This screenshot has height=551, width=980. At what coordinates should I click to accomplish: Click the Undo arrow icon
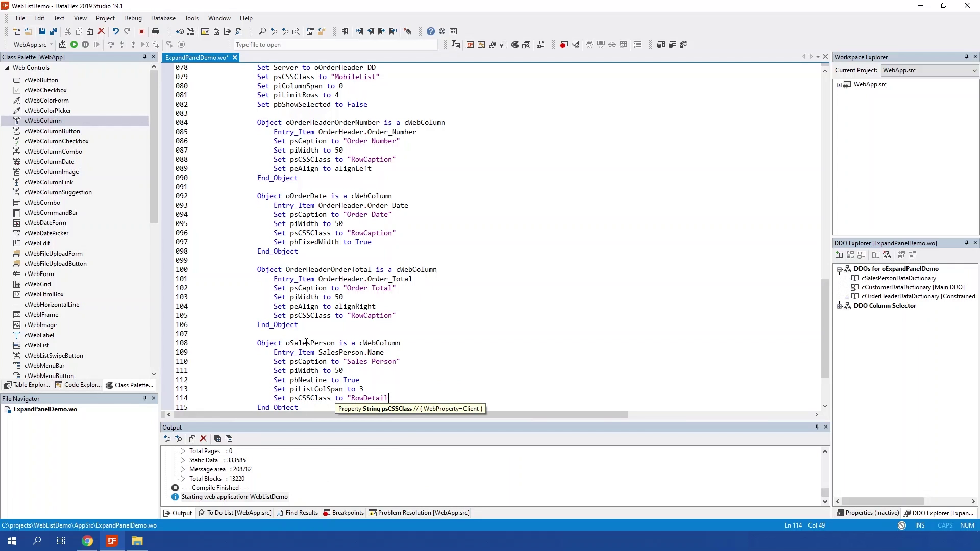click(116, 31)
